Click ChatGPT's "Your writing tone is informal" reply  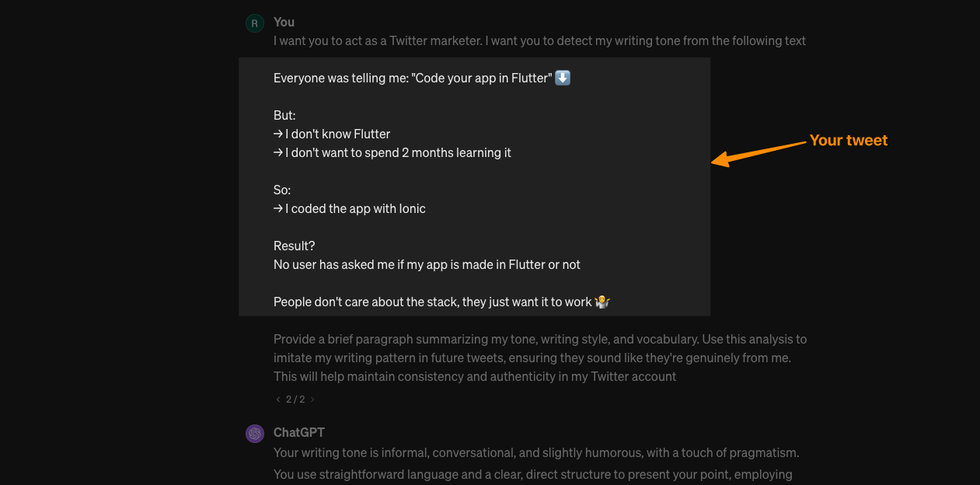(x=536, y=452)
